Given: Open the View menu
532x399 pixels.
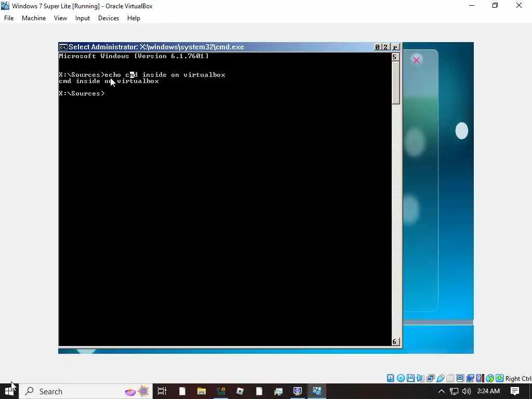Looking at the screenshot, I should pos(60,18).
